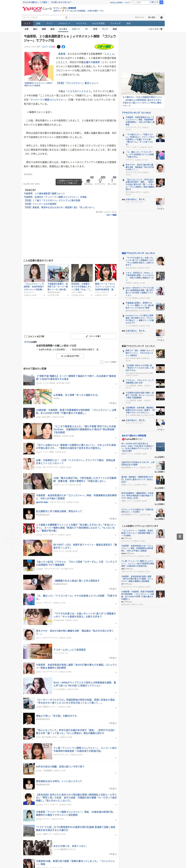Select the 速報 navigation tab
This screenshot has width=186, height=868.
coord(38,24)
